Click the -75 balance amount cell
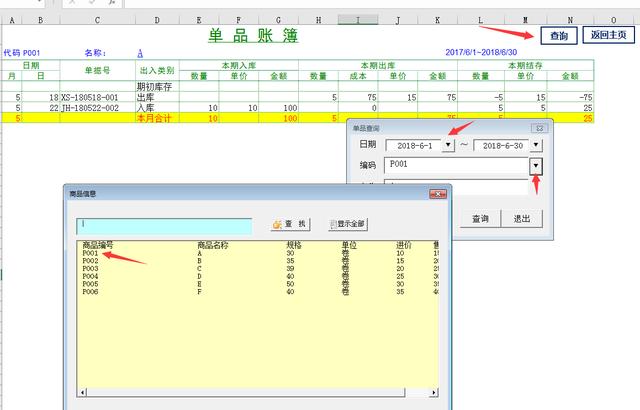Image resolution: width=640 pixels, height=410 pixels. [x=570, y=98]
